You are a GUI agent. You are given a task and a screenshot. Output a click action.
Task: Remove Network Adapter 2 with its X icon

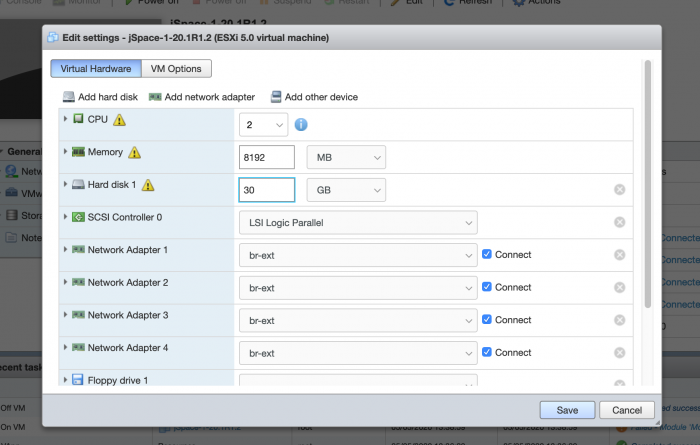(620, 287)
